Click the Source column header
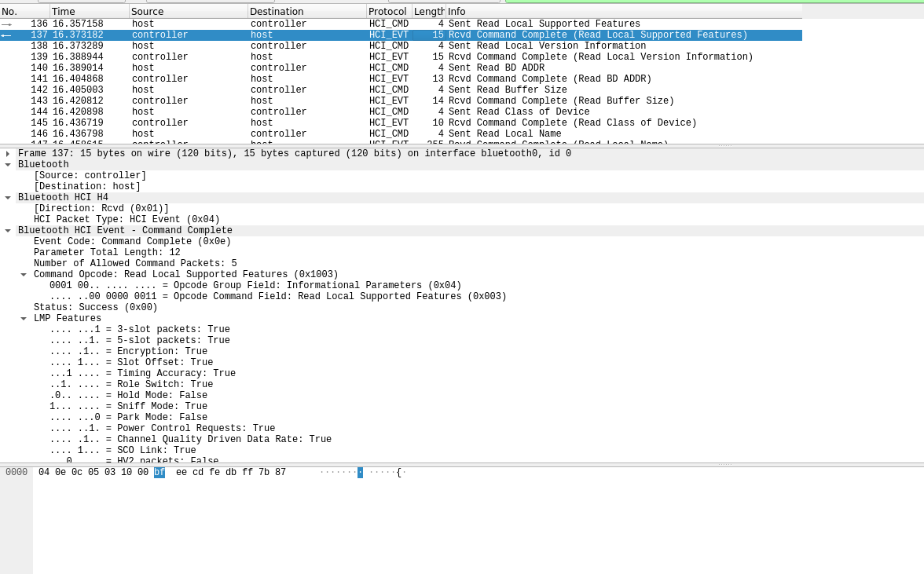The width and height of the screenshot is (924, 574). pos(189,11)
